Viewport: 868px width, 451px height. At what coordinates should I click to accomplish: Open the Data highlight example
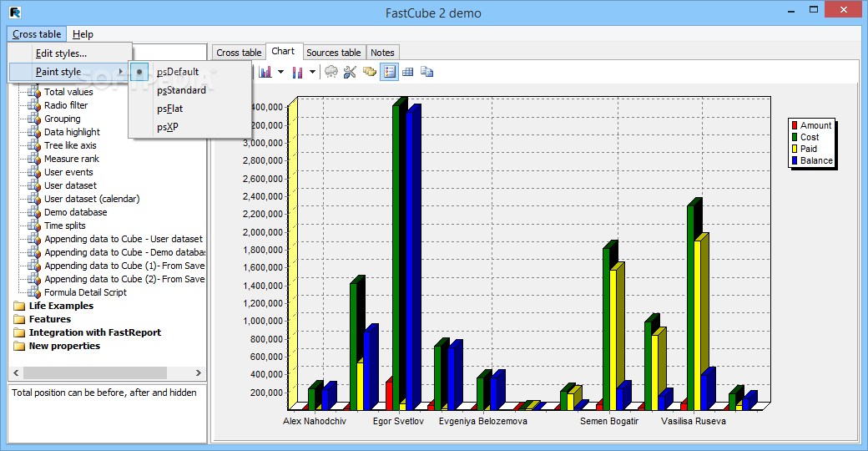72,132
